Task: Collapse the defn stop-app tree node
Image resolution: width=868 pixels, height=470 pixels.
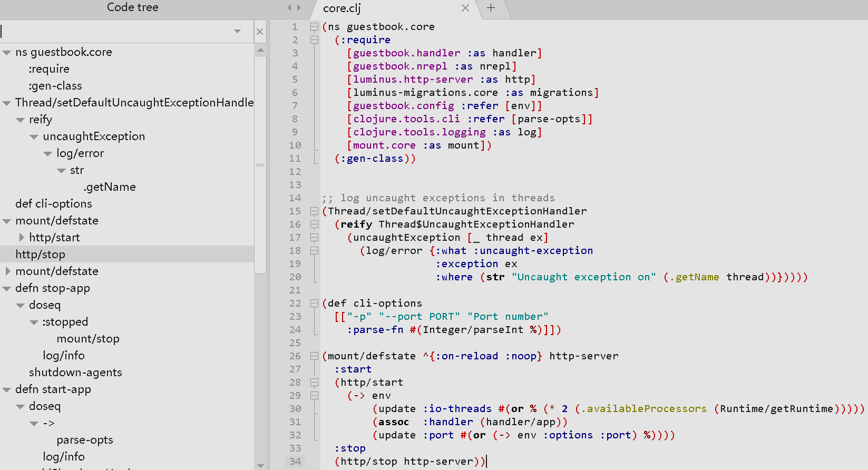Action: click(7, 289)
